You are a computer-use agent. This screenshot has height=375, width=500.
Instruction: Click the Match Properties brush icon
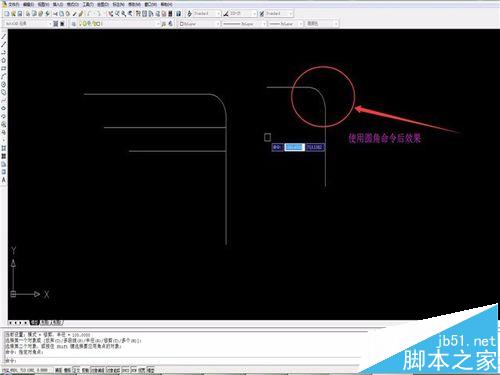pyautogui.click(x=74, y=14)
